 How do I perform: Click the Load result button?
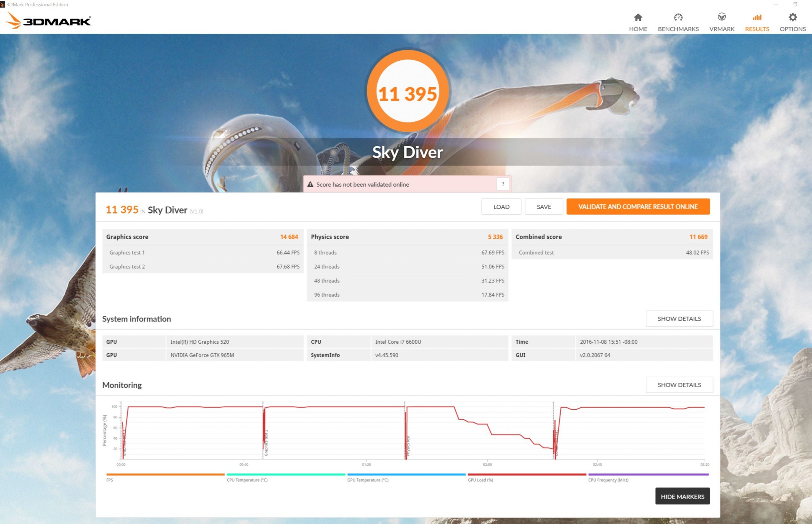click(x=501, y=207)
